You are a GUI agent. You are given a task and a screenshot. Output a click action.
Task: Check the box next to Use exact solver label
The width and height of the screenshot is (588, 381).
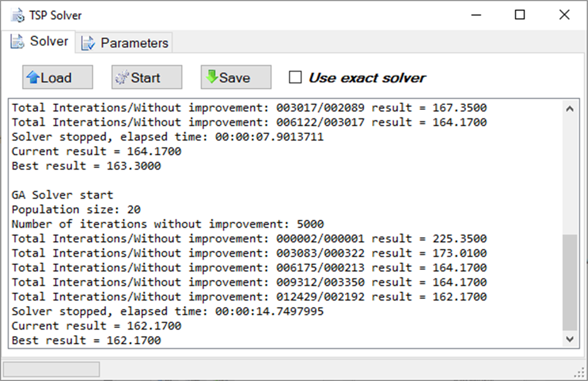294,76
